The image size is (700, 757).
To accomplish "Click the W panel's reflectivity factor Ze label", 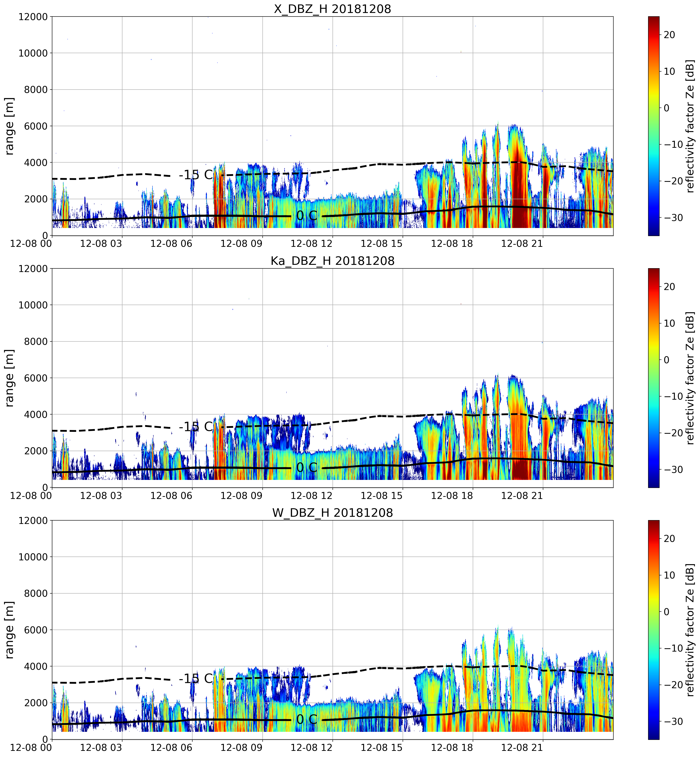I will 690,630.
